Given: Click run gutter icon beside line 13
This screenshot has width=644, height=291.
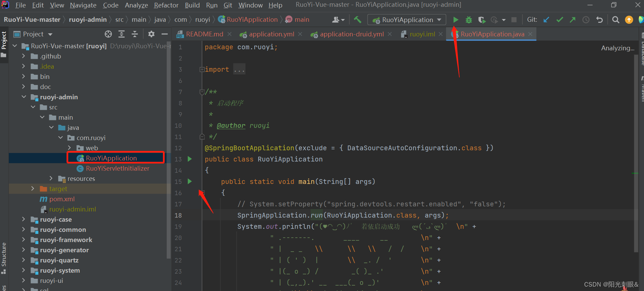Looking at the screenshot, I should 190,159.
